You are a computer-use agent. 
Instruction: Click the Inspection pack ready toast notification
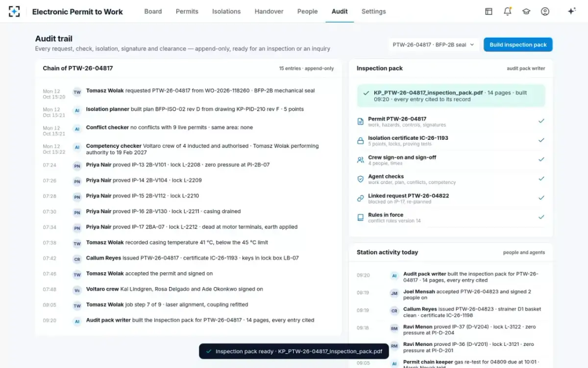[x=294, y=351]
